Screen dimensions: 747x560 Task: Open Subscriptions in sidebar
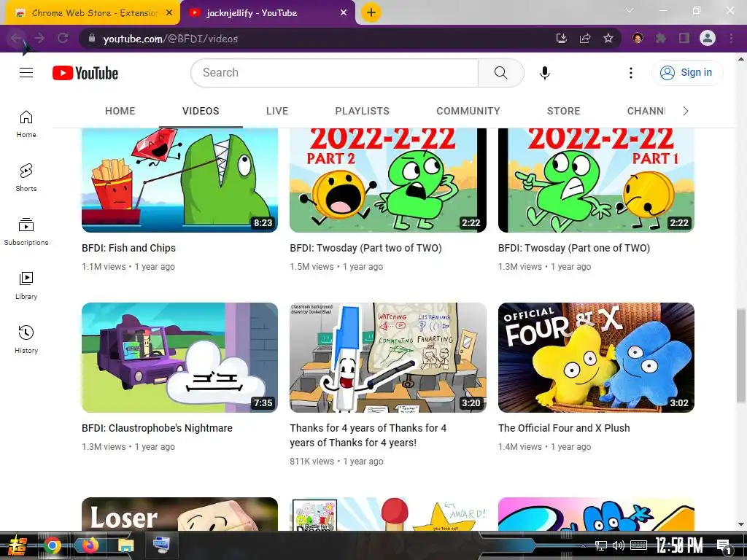[x=26, y=231]
